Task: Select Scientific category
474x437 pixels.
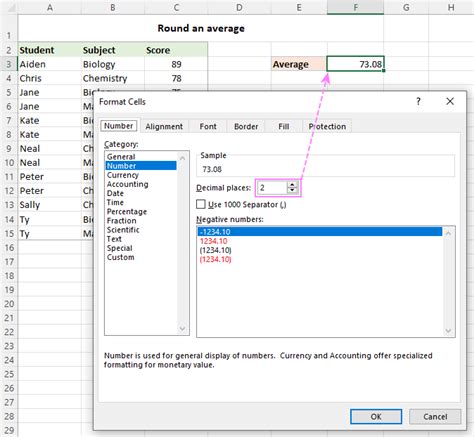Action: click(141, 230)
